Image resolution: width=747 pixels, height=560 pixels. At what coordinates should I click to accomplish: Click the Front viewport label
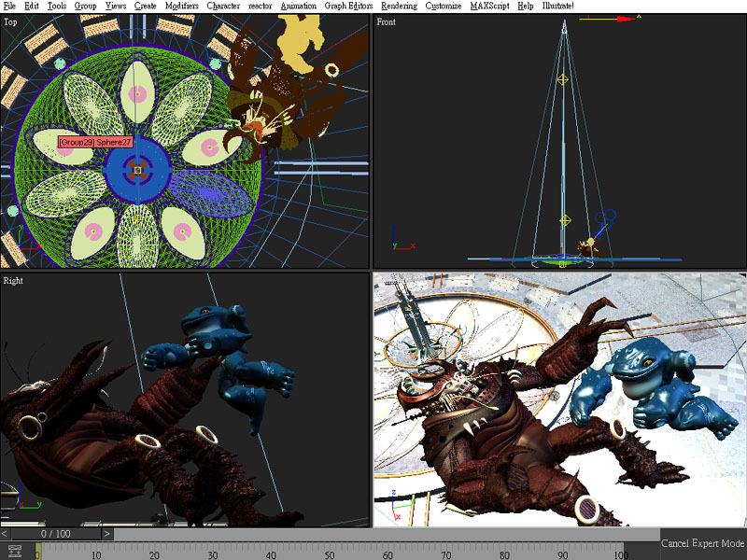386,21
